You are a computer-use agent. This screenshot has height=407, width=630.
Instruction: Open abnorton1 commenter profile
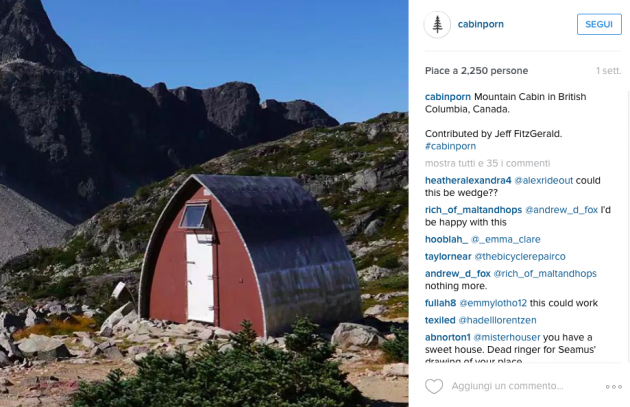(448, 337)
